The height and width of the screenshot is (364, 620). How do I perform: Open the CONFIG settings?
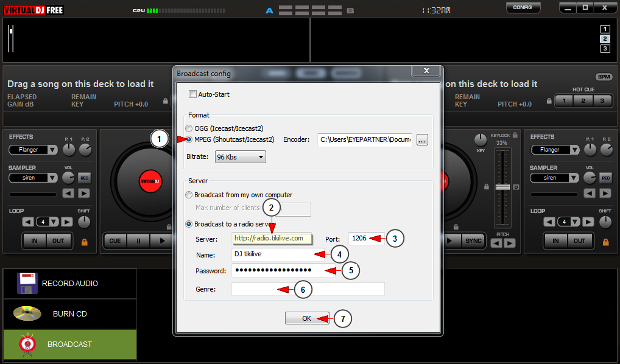point(523,7)
